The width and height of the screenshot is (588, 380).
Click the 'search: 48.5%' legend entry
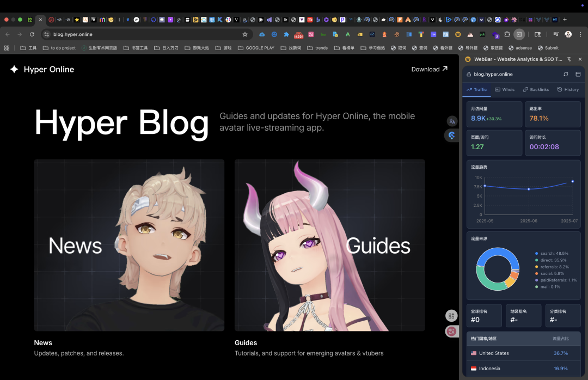point(552,253)
